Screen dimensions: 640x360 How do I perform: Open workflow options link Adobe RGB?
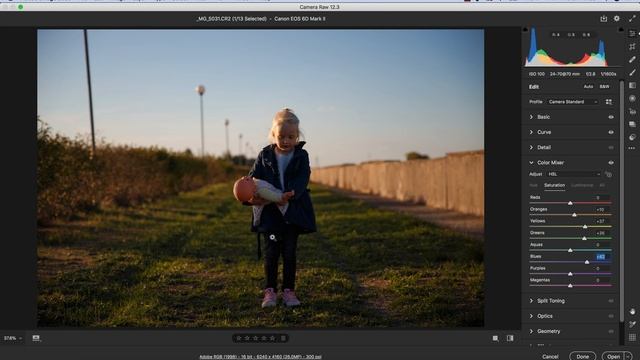260,356
